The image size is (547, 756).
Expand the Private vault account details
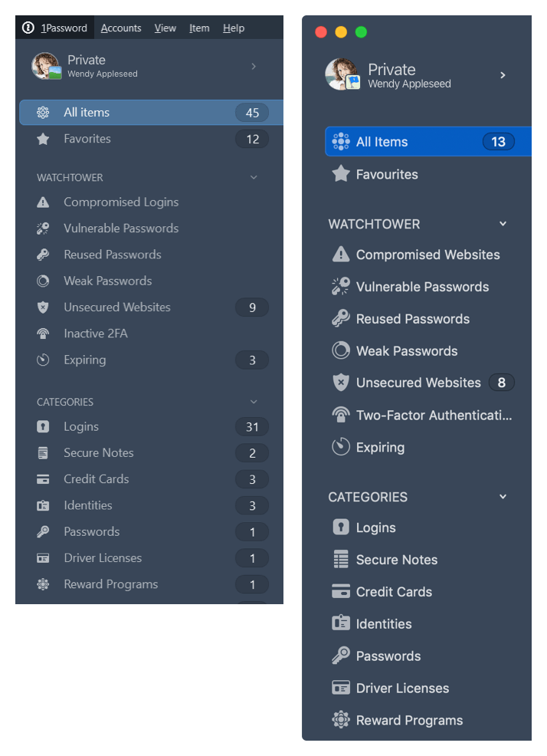click(254, 66)
